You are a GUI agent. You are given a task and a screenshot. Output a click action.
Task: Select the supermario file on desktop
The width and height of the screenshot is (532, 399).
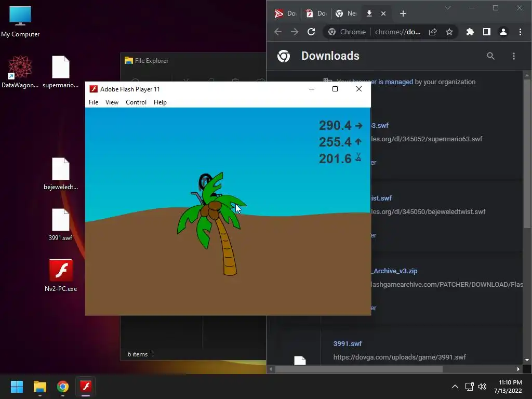point(60,72)
